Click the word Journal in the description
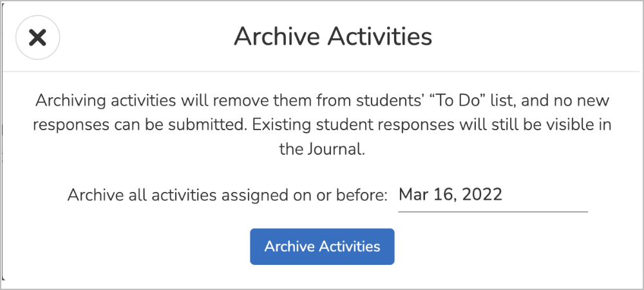This screenshot has height=290, width=644. coord(334,149)
